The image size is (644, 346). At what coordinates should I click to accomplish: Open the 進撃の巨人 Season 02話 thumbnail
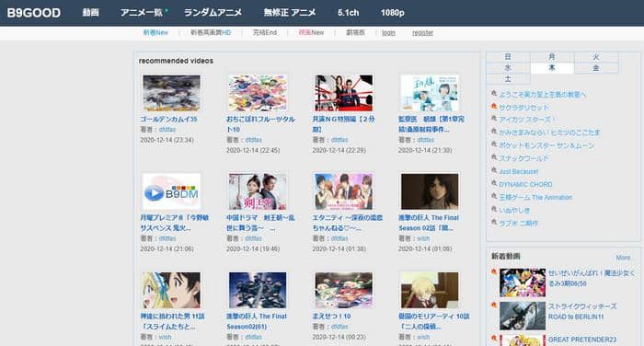[x=430, y=191]
